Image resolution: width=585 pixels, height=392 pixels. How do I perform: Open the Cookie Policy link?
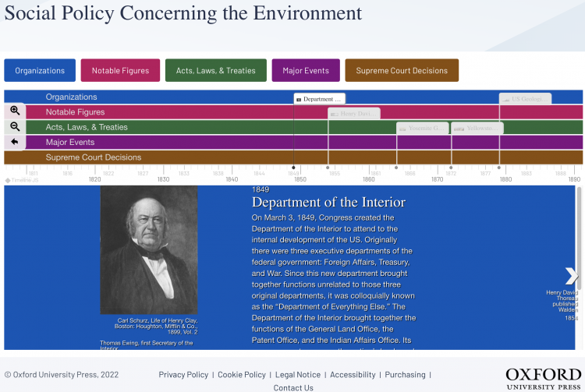242,375
